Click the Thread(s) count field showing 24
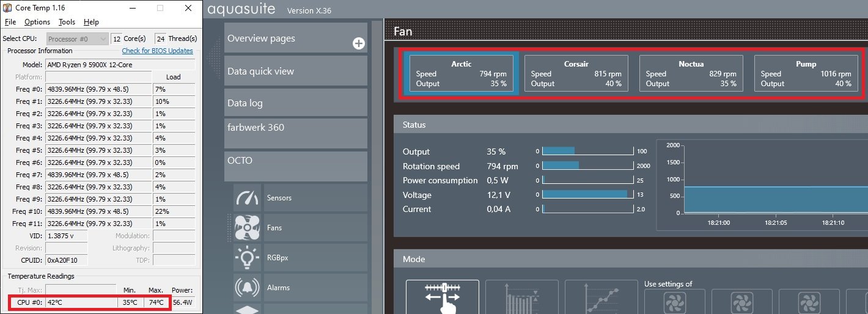 pos(160,38)
